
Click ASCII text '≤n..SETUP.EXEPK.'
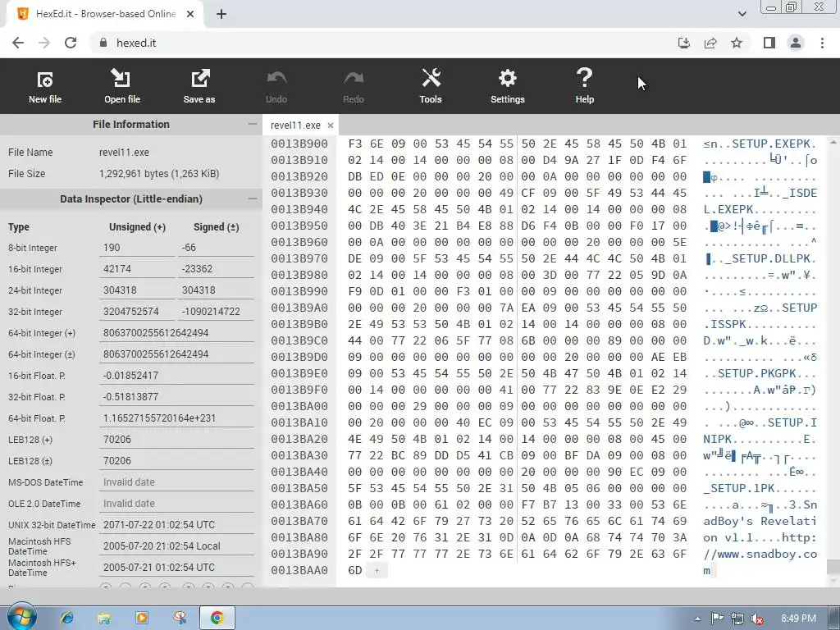[760, 144]
